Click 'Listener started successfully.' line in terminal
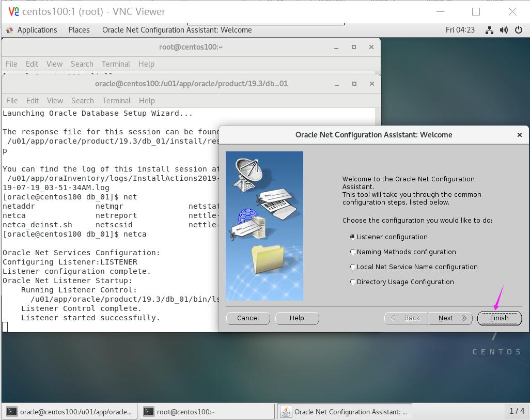This screenshot has height=420, width=530. [90, 318]
